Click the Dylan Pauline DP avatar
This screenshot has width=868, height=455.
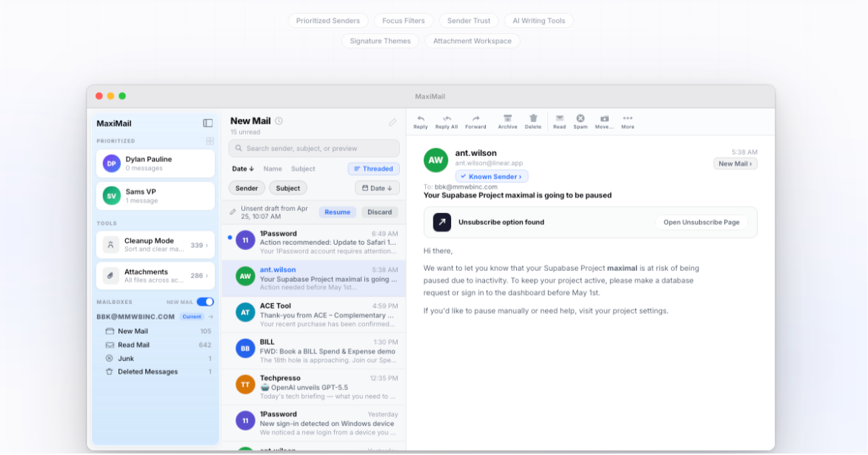click(x=112, y=164)
